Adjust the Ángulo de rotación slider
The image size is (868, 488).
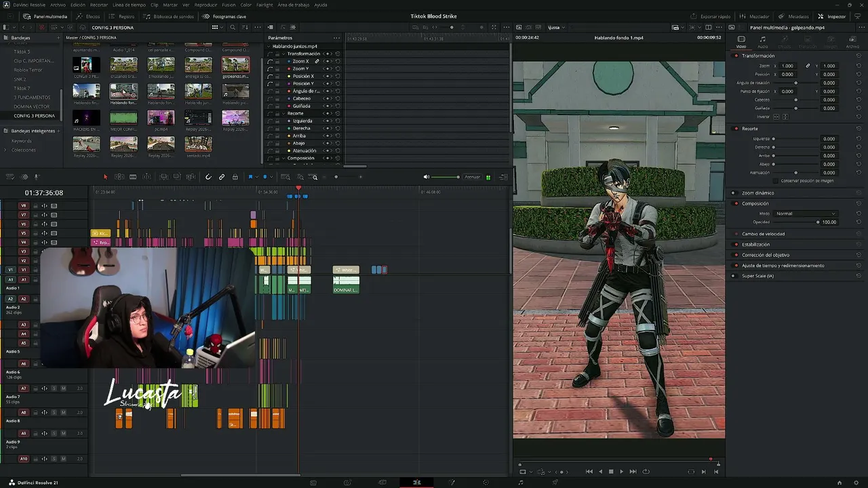point(795,83)
